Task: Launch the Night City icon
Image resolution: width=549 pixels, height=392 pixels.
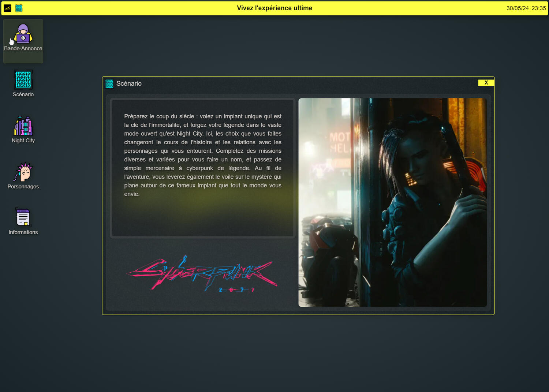Action: click(x=23, y=130)
